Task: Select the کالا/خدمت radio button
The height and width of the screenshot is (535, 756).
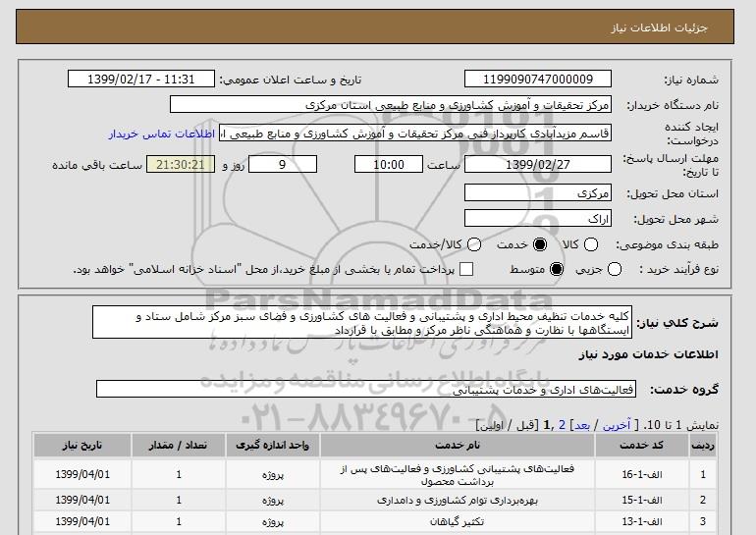Action: 474,244
